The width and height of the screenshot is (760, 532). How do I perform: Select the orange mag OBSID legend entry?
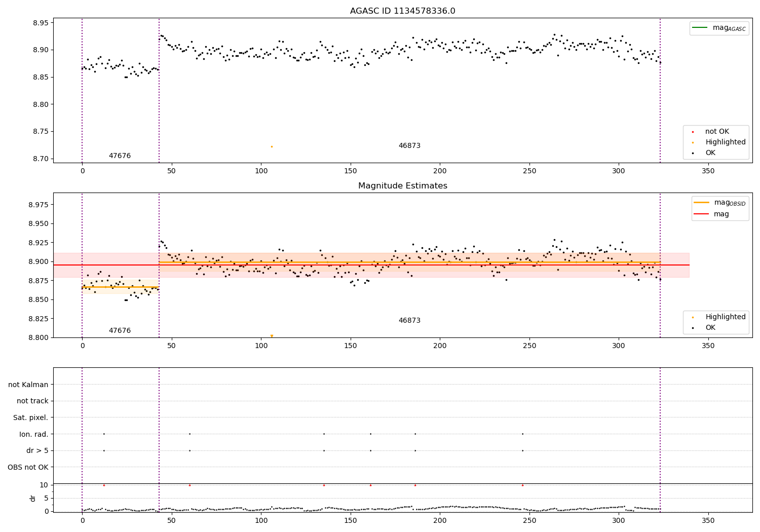tap(720, 203)
